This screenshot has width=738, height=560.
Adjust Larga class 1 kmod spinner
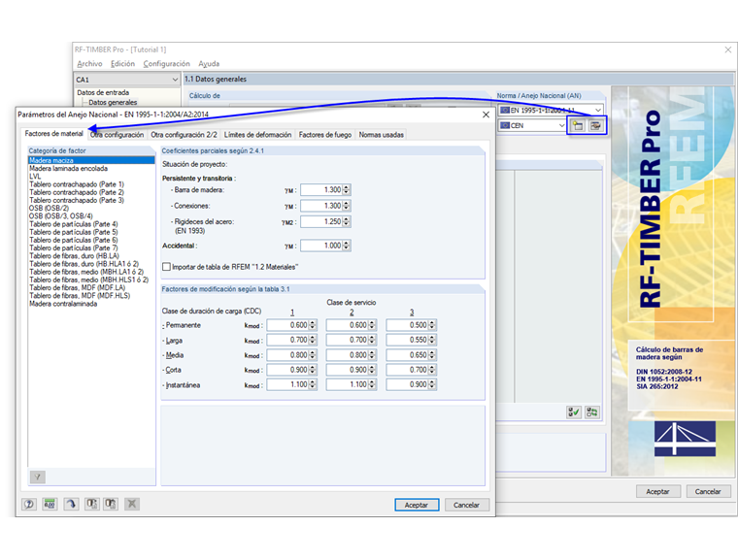point(313,340)
